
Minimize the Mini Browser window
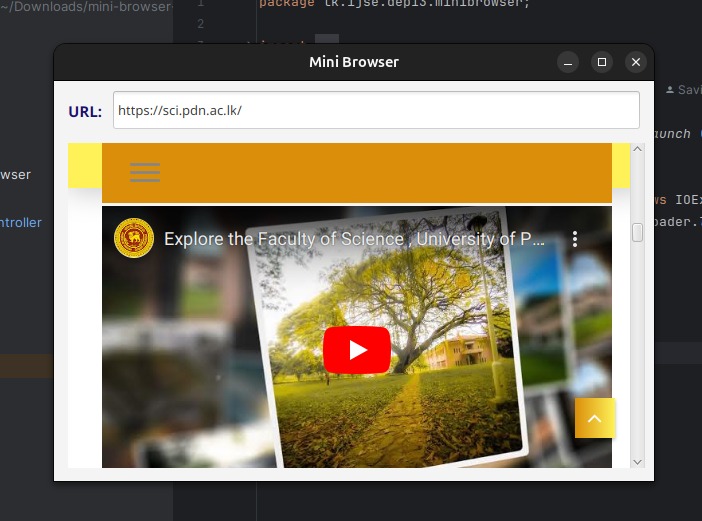click(x=568, y=62)
